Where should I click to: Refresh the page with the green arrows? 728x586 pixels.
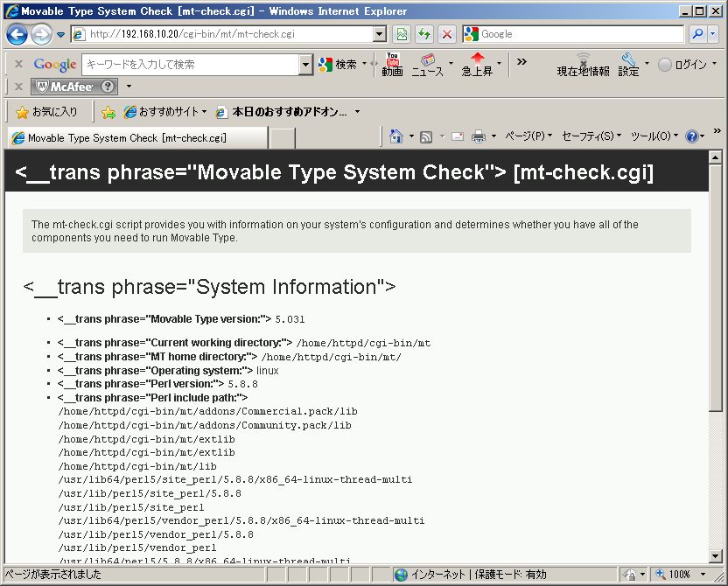tap(424, 34)
